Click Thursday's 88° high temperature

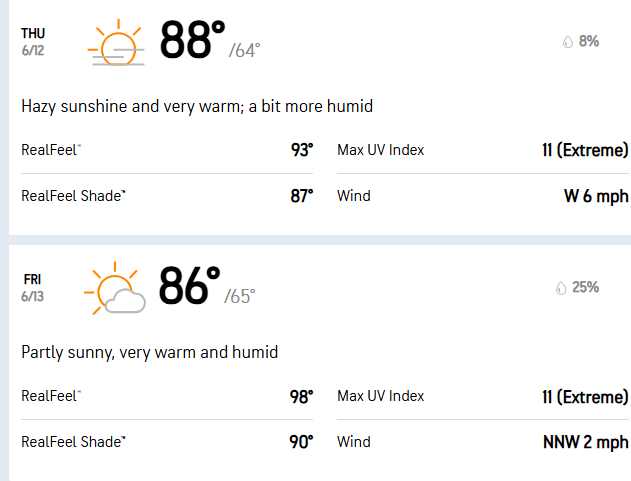(192, 41)
